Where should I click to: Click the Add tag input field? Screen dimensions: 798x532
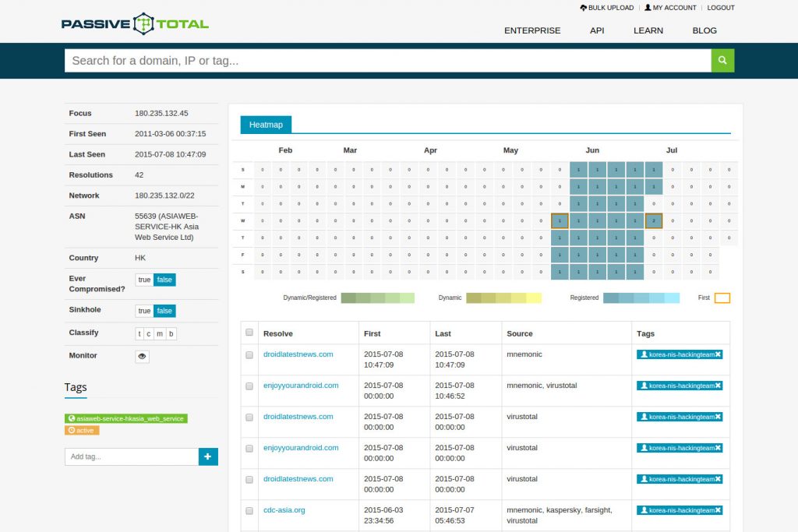pos(132,456)
